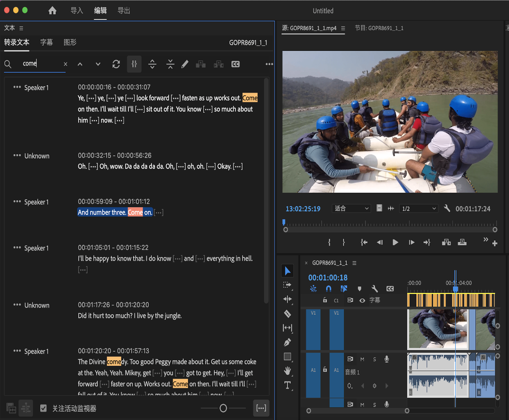Click the refresh transcript search icon
The height and width of the screenshot is (420, 509).
click(x=116, y=64)
